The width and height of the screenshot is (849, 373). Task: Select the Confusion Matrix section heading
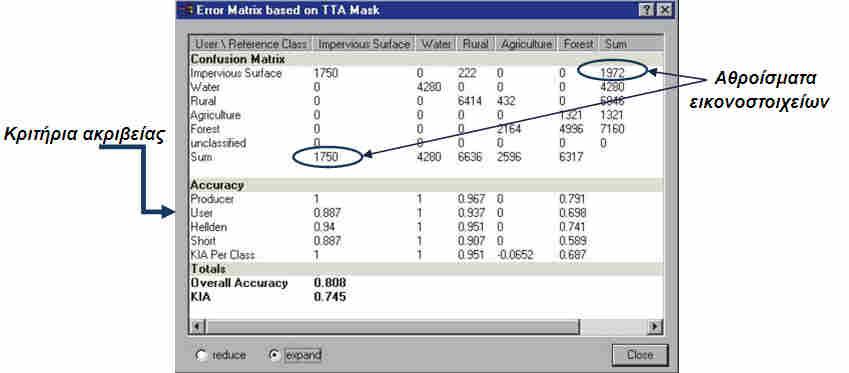(x=238, y=59)
